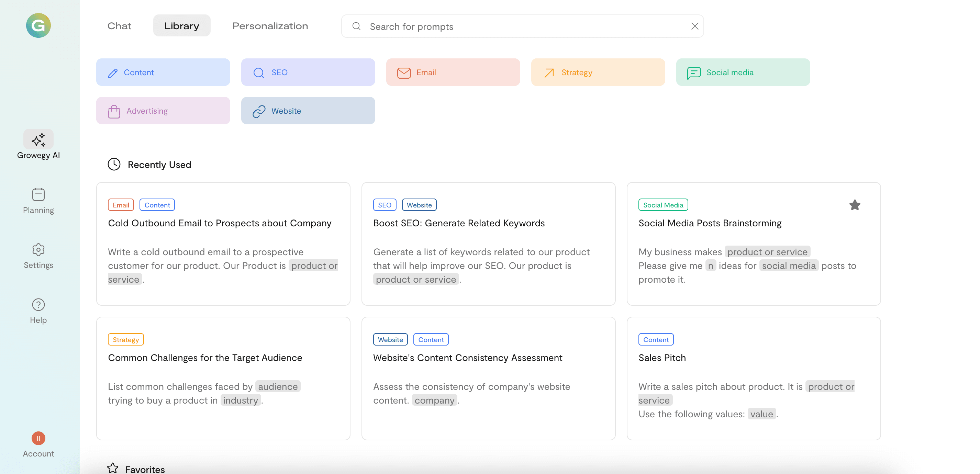Image resolution: width=980 pixels, height=474 pixels.
Task: Filter prompts by SEO category
Action: pyautogui.click(x=308, y=72)
